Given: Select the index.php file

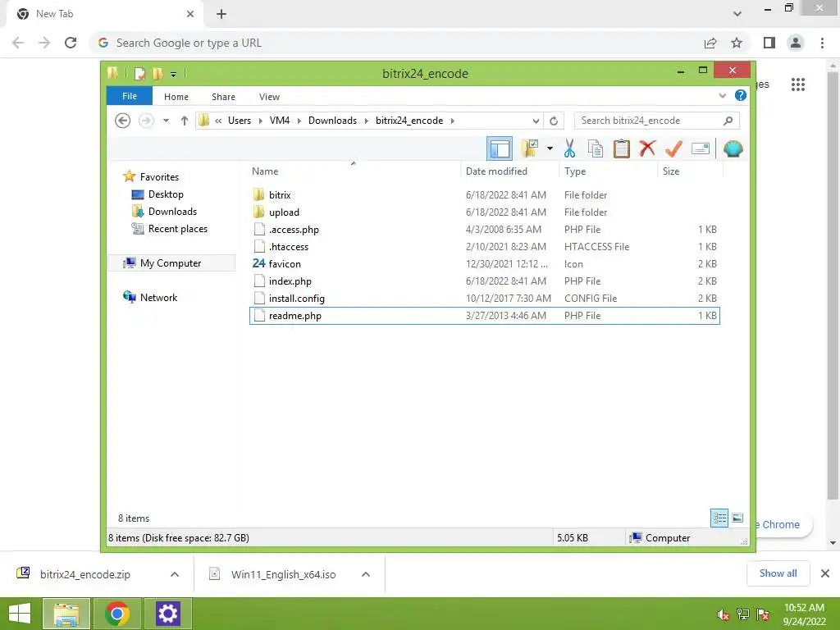Looking at the screenshot, I should [x=485, y=281].
